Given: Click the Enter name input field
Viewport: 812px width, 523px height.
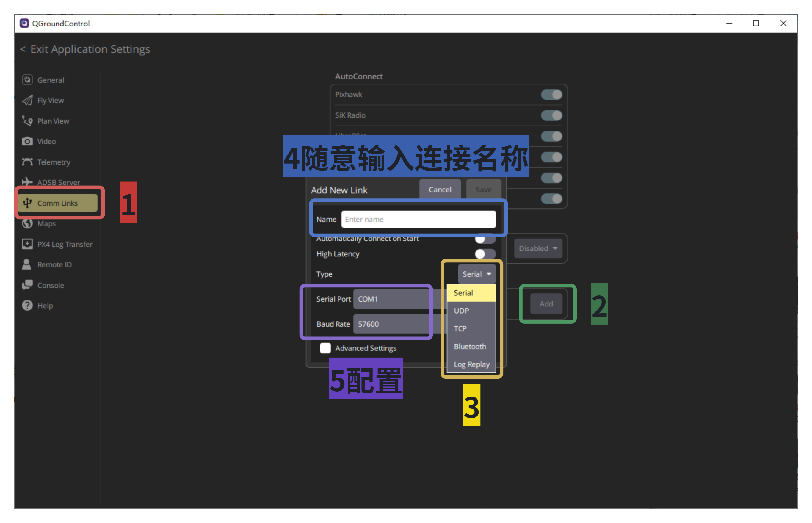Looking at the screenshot, I should [x=418, y=219].
